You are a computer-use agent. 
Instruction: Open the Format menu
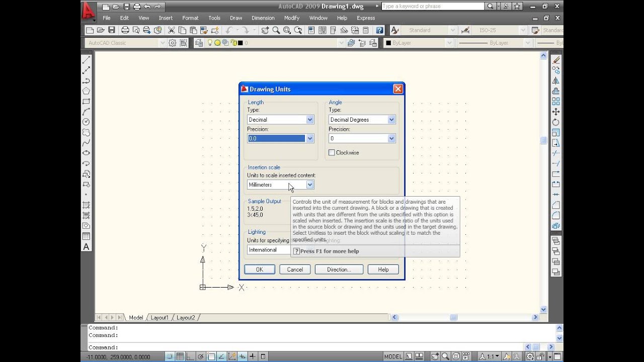(190, 18)
